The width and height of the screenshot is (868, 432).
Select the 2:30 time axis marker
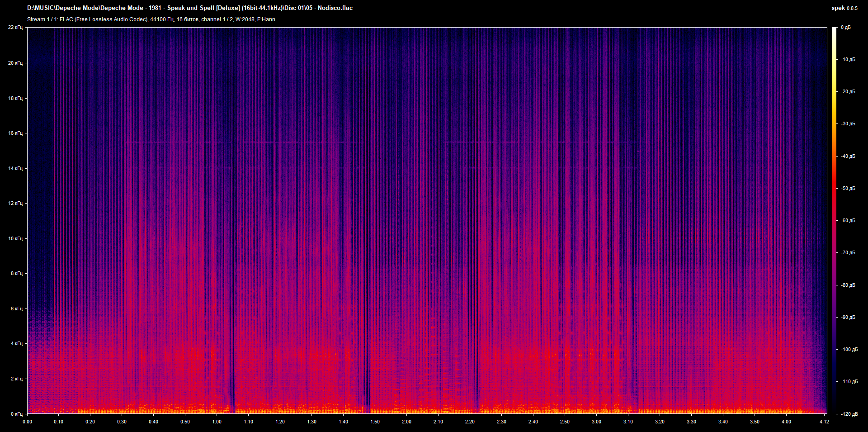(x=501, y=422)
